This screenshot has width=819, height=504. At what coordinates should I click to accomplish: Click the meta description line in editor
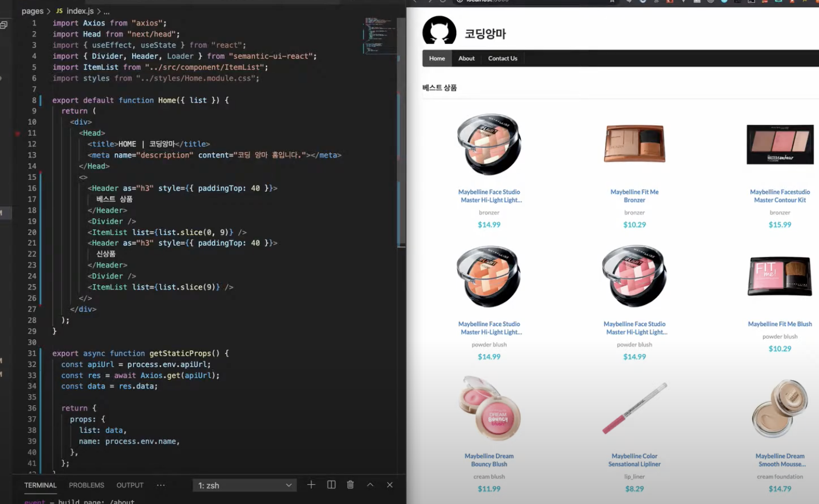click(214, 155)
